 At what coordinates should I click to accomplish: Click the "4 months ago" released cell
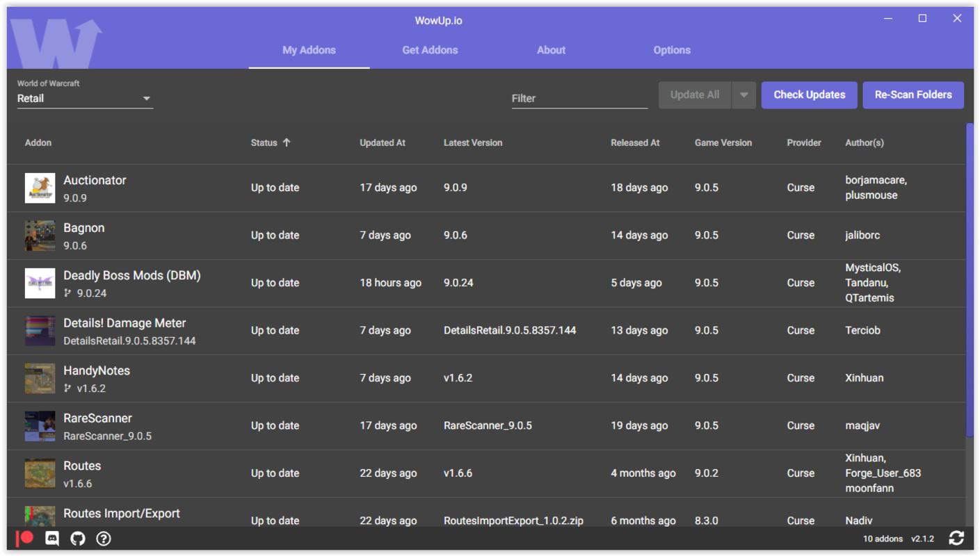click(x=643, y=473)
